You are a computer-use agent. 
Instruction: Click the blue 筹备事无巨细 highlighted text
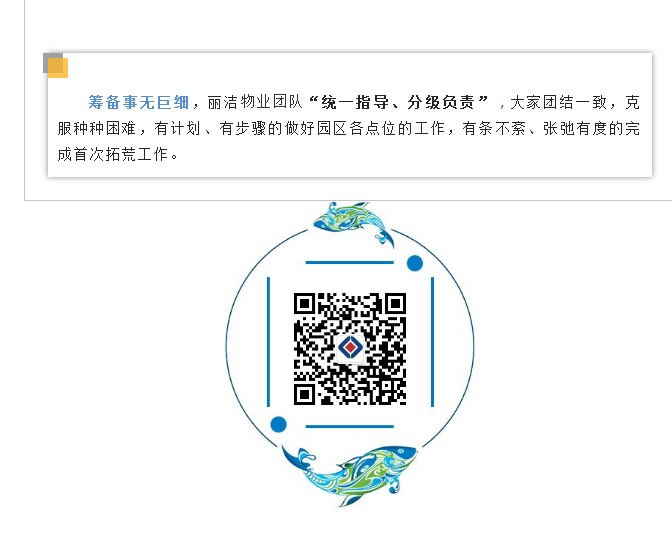tap(138, 102)
